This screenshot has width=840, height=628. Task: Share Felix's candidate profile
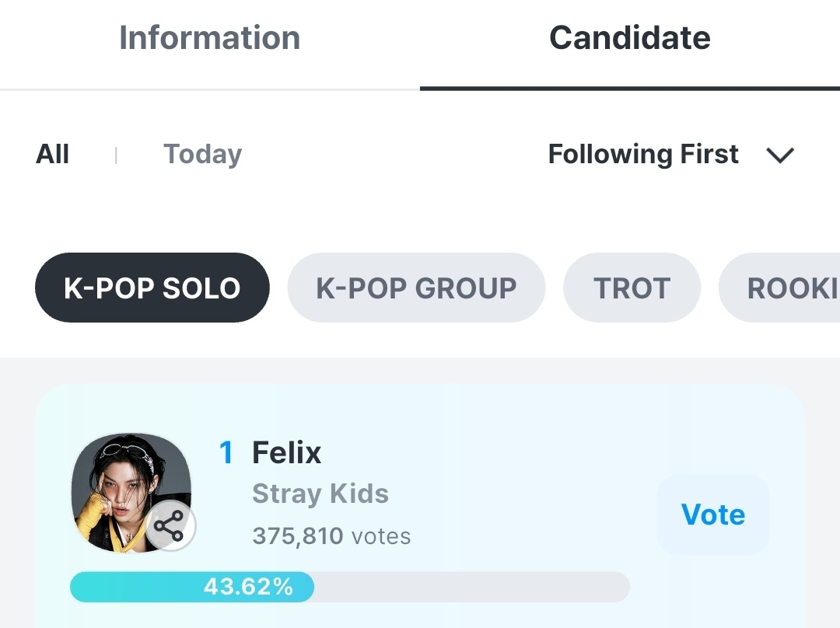point(170,526)
